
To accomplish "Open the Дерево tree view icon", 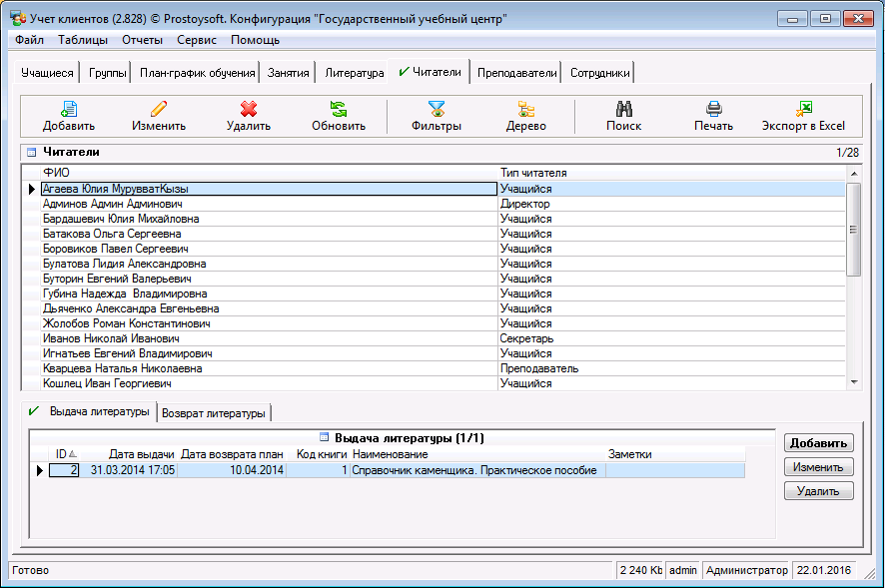I will (x=525, y=110).
